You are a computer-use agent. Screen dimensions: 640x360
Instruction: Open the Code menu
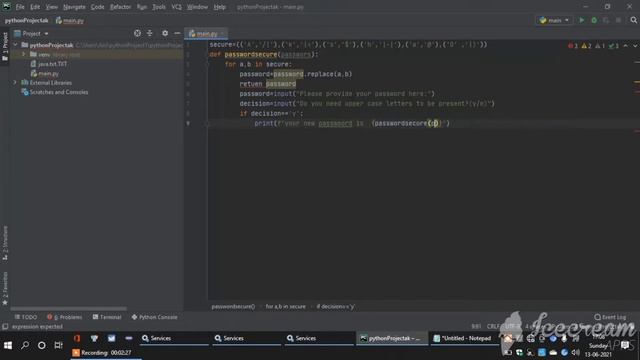coord(98,7)
